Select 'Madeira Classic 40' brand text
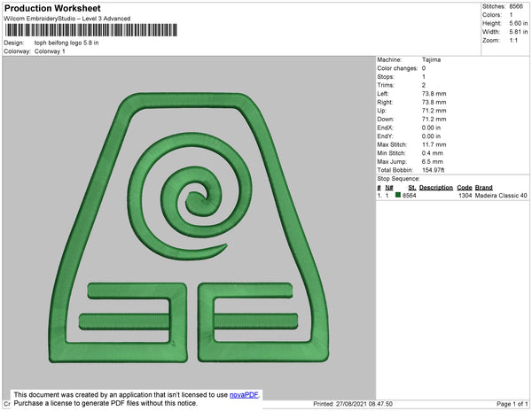Screen dimensions: 532x411 click(x=501, y=196)
